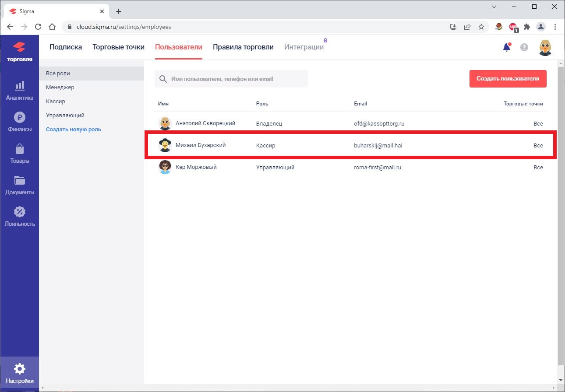Open the user profile avatar menu
The width and height of the screenshot is (565, 392).
[545, 47]
